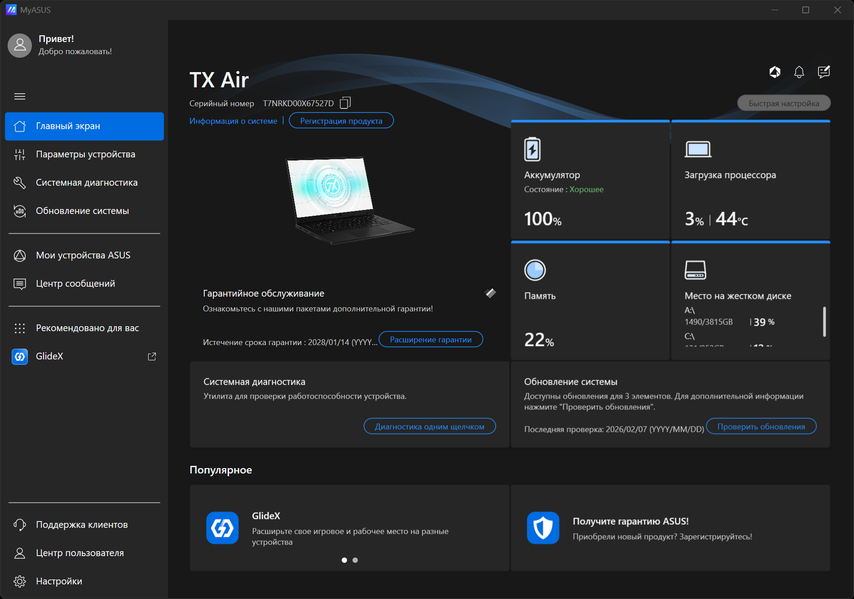Click the battery icon in Аккумулятор tile
Screen dimensions: 854x599
[x=532, y=149]
